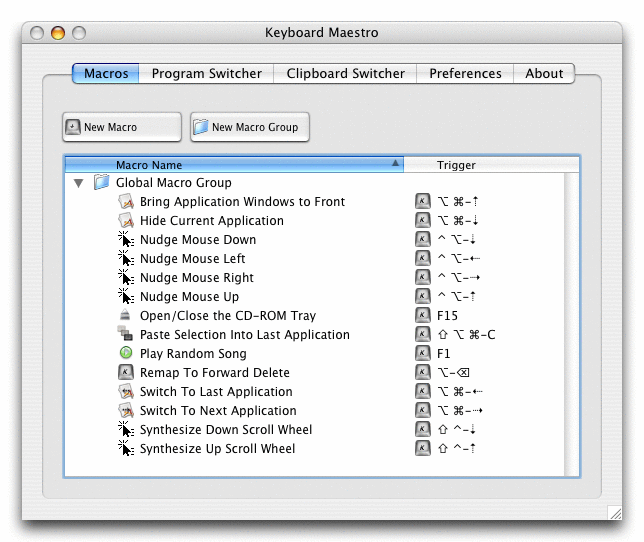644x542 pixels.
Task: Create a New Macro Group
Action: 250,127
